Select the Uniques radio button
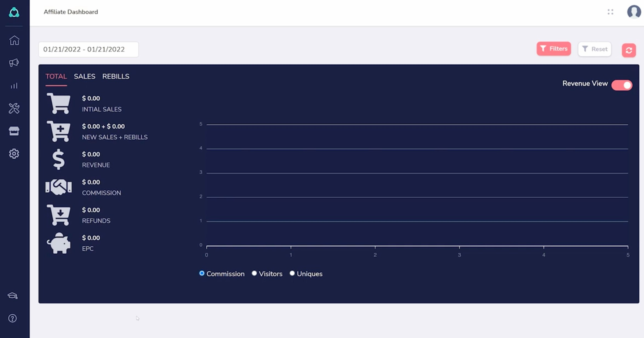644x338 pixels. coord(292,273)
